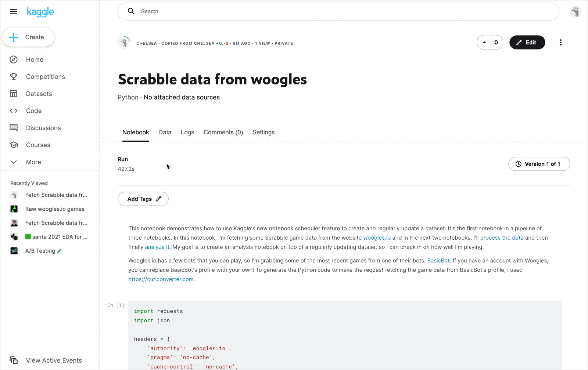Open the three-dot notebook options menu
The height and width of the screenshot is (370, 588).
(560, 43)
